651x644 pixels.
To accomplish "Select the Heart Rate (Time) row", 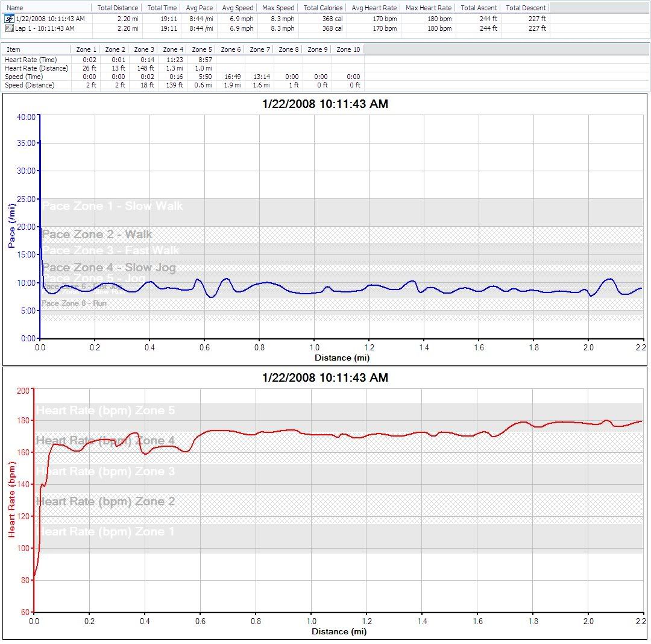I will coord(31,60).
